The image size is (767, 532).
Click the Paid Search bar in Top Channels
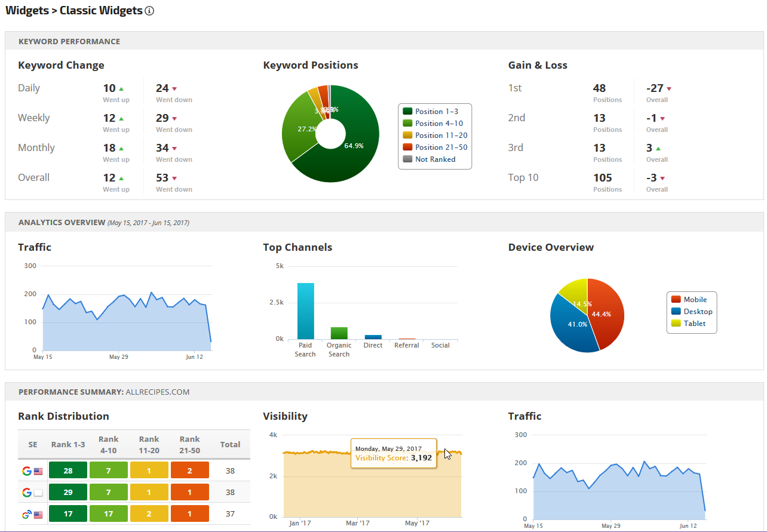pyautogui.click(x=305, y=311)
